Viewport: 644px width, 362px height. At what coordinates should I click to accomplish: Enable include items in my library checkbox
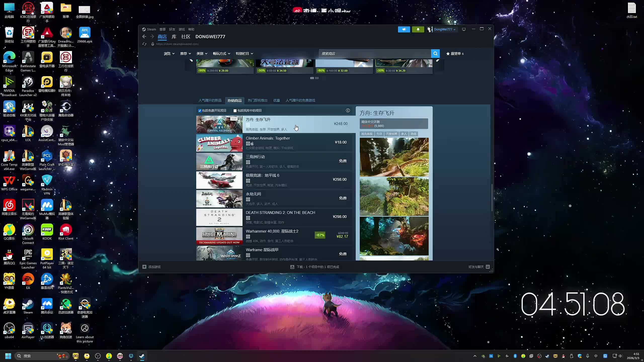[x=235, y=111]
